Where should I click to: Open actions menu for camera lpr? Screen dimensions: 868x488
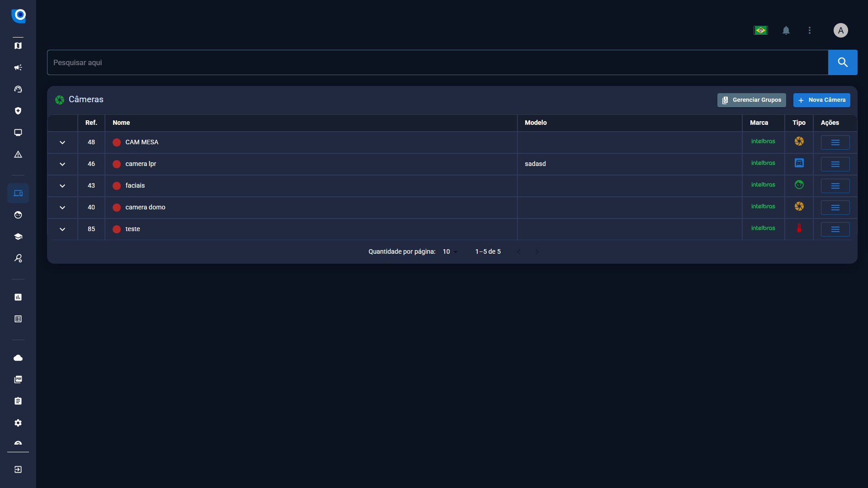pyautogui.click(x=835, y=164)
